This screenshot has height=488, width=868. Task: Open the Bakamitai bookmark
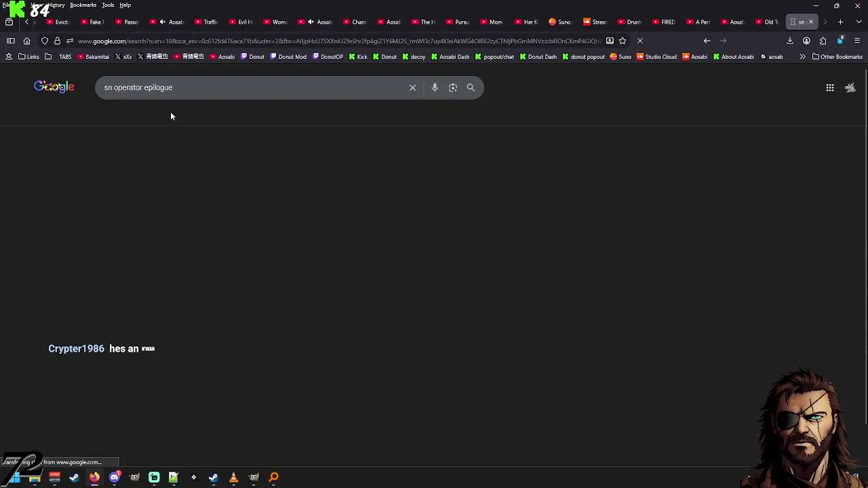[93, 57]
